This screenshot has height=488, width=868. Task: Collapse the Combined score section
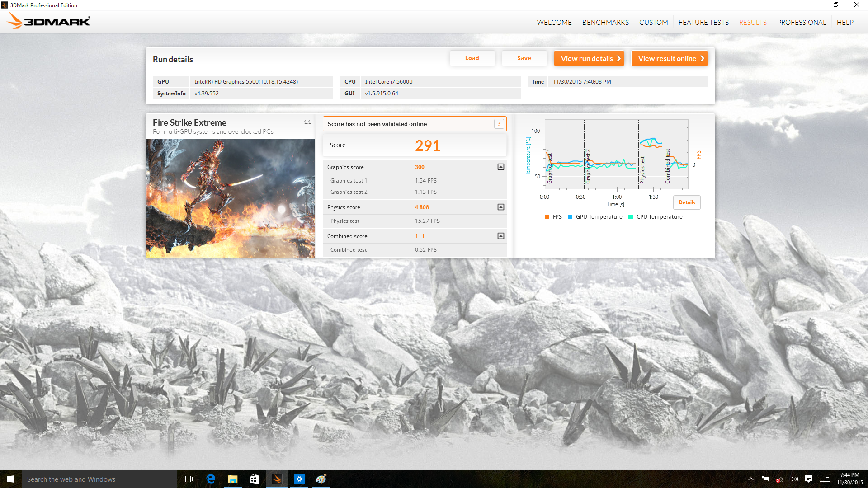coord(500,236)
